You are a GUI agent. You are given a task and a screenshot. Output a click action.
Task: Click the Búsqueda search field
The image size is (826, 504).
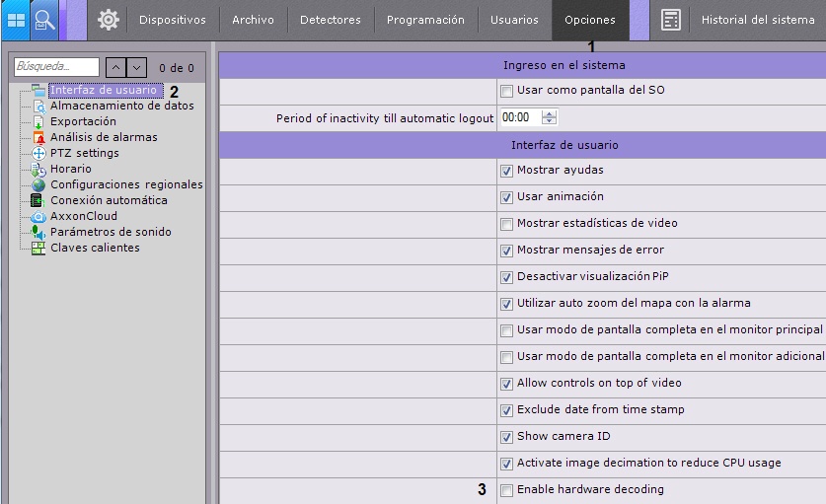pos(57,67)
